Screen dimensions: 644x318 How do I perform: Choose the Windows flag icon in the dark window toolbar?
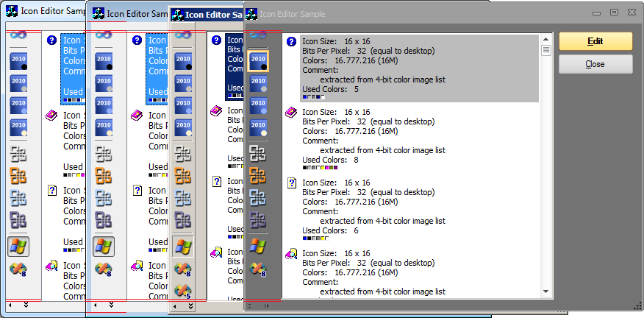pyautogui.click(x=257, y=247)
